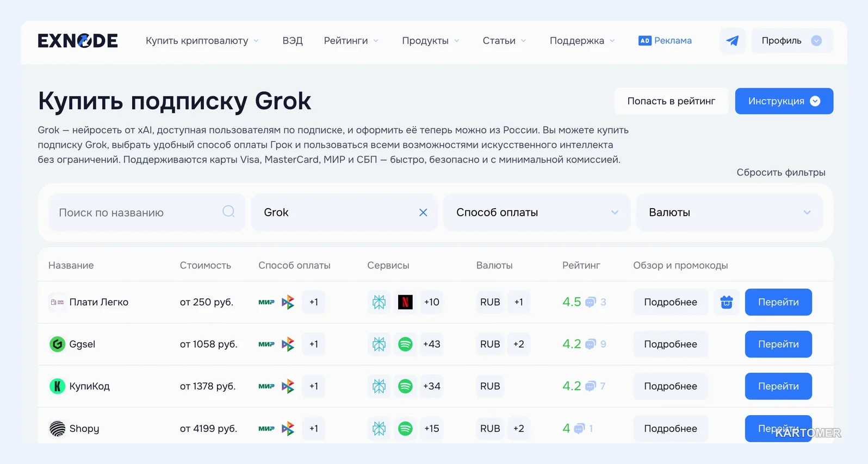Click the Поиск по названию search field
Image resolution: width=868 pixels, height=464 pixels.
click(147, 212)
